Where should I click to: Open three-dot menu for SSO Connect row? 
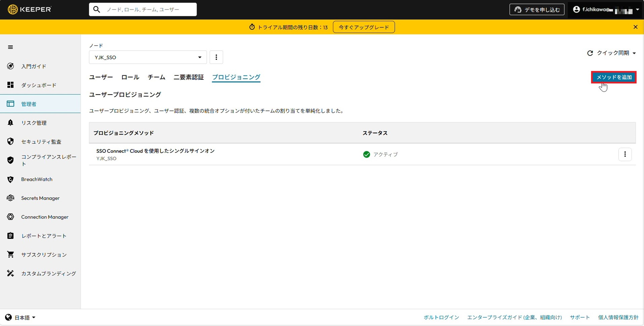625,154
